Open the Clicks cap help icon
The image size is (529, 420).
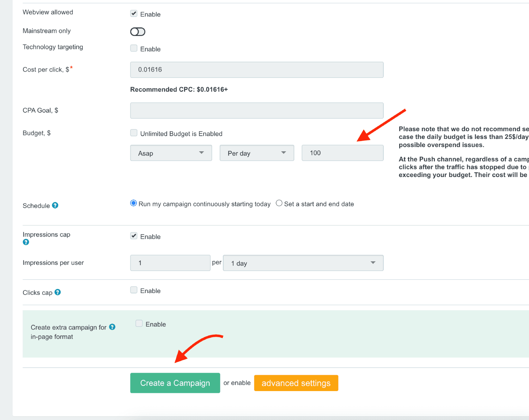pos(57,292)
